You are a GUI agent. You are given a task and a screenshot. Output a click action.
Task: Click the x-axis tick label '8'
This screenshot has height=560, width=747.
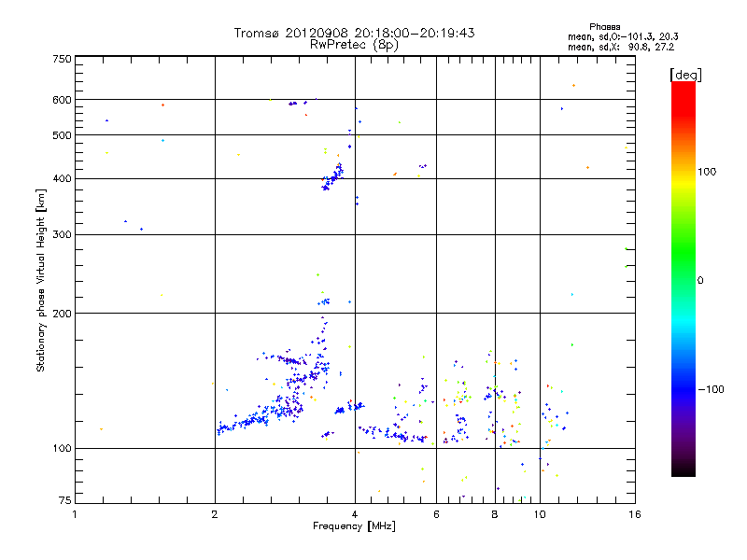click(495, 514)
